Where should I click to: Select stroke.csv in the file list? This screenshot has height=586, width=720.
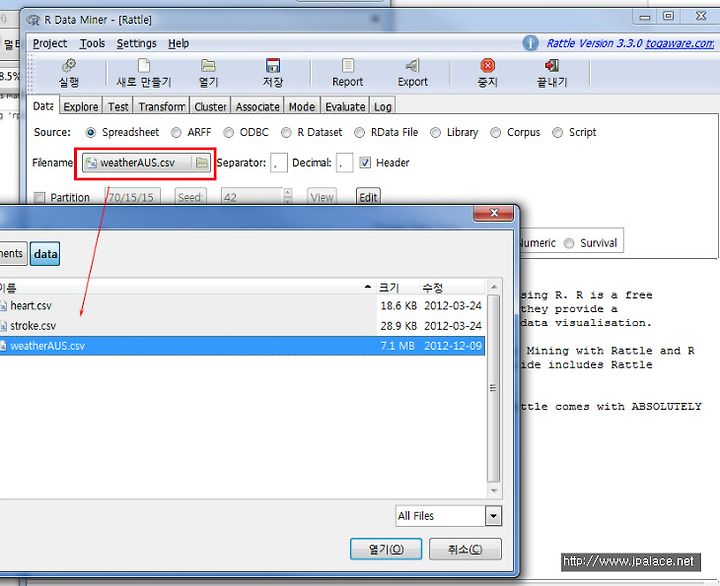pos(242,326)
